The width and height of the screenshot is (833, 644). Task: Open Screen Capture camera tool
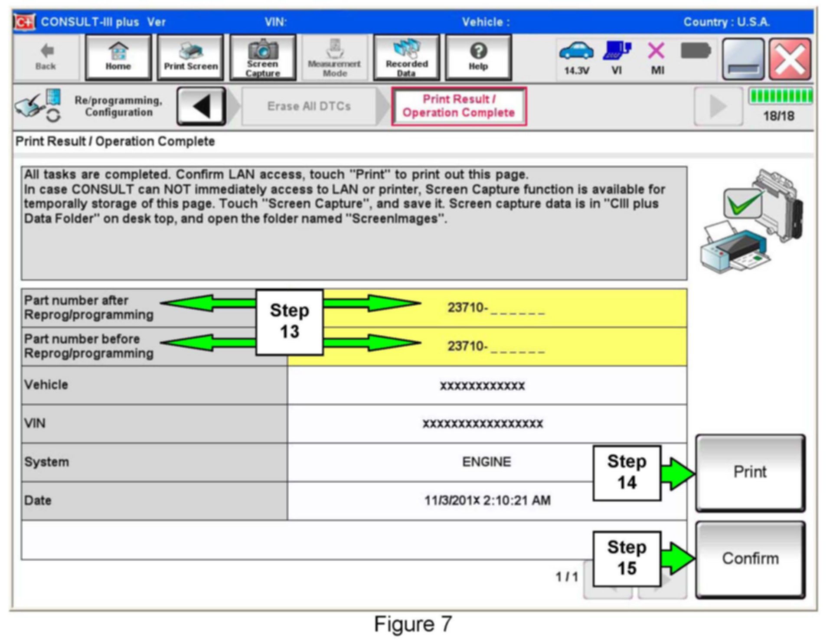click(x=262, y=57)
